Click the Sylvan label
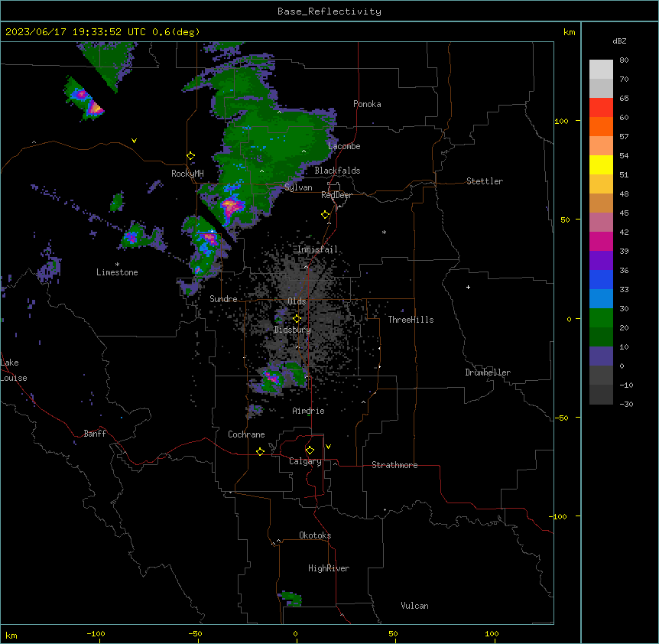 click(x=298, y=187)
